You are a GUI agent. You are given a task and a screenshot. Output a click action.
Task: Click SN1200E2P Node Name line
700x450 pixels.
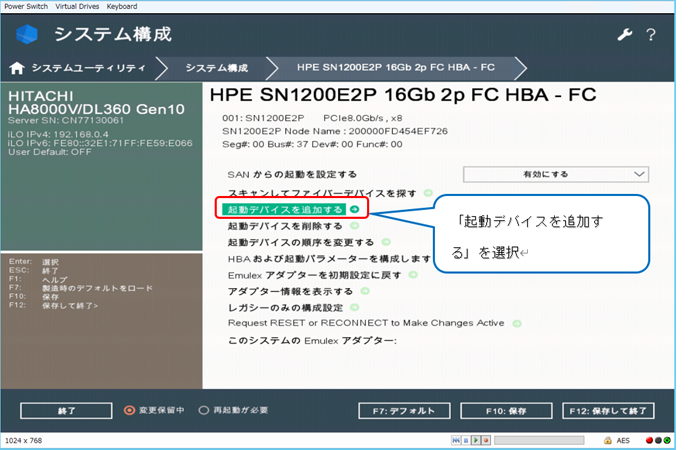tap(335, 131)
